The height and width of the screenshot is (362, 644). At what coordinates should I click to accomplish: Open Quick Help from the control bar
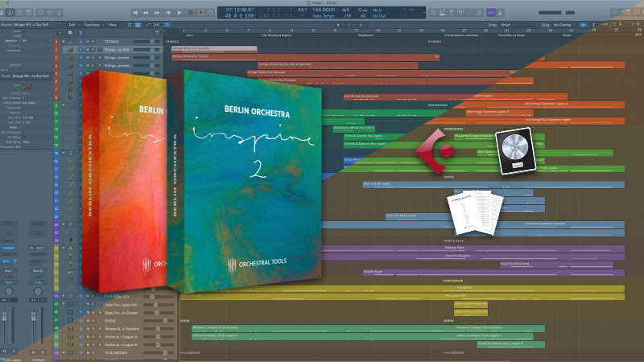(19, 13)
